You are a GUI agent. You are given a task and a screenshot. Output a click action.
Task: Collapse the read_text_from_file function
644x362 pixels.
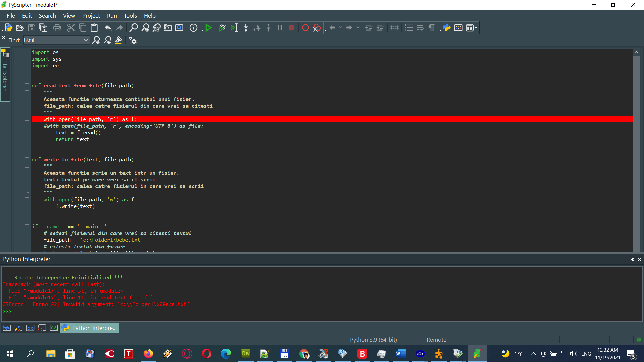(x=27, y=85)
